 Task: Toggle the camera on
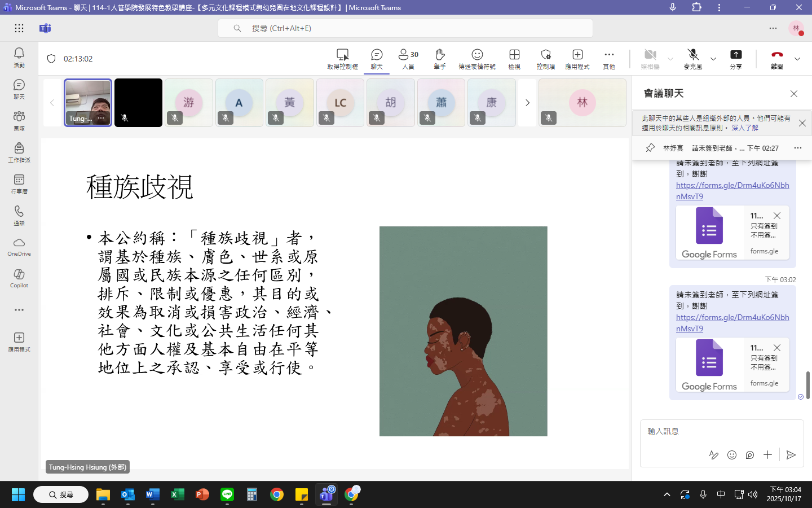[x=650, y=58]
